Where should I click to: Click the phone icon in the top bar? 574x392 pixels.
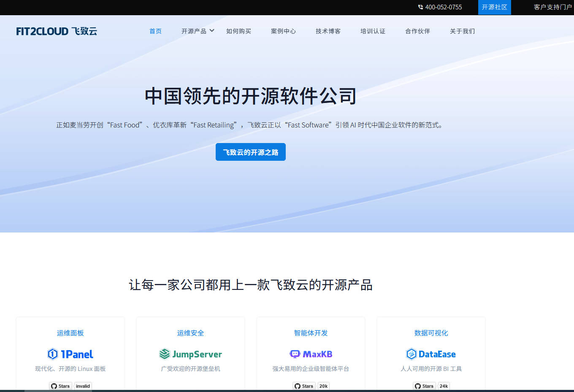(x=420, y=7)
